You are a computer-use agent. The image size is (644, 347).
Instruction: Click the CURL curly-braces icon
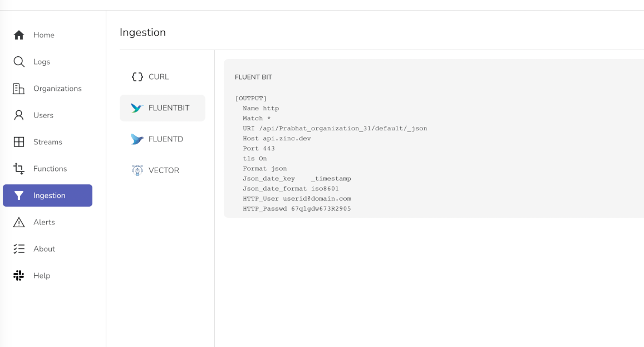[x=137, y=76]
